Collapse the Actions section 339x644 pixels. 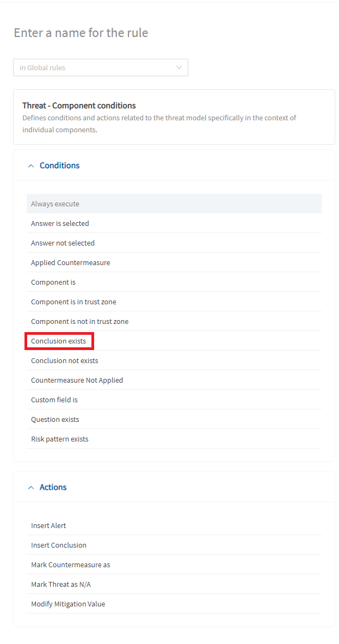[47, 487]
